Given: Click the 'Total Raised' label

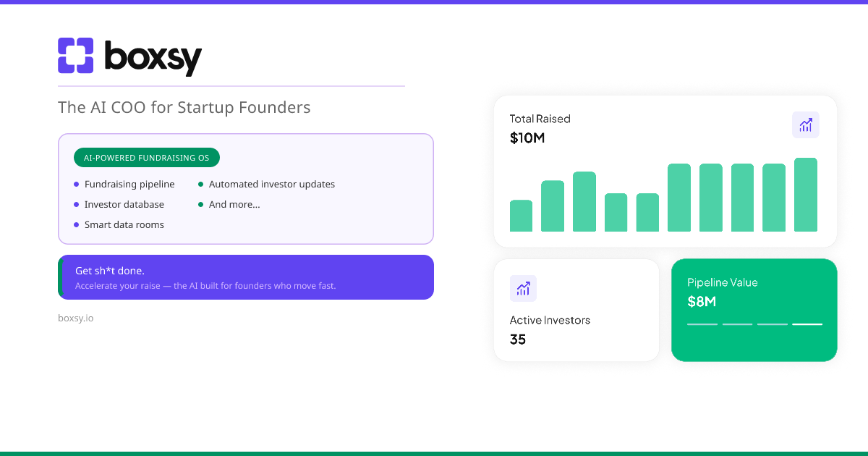Looking at the screenshot, I should [x=540, y=119].
